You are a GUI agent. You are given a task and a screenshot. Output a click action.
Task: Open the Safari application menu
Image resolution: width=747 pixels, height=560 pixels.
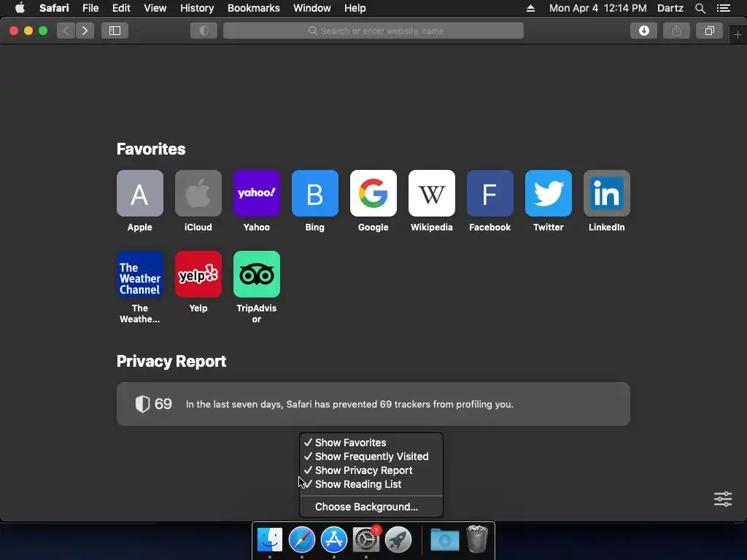click(x=54, y=8)
